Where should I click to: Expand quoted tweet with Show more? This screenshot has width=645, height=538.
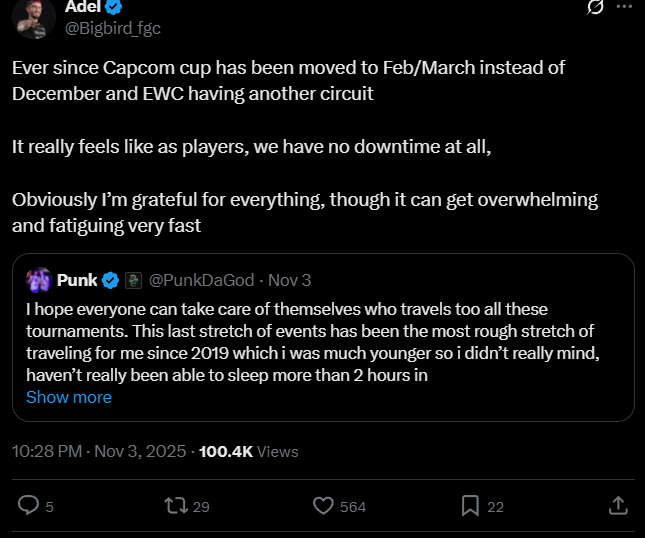[x=69, y=397]
